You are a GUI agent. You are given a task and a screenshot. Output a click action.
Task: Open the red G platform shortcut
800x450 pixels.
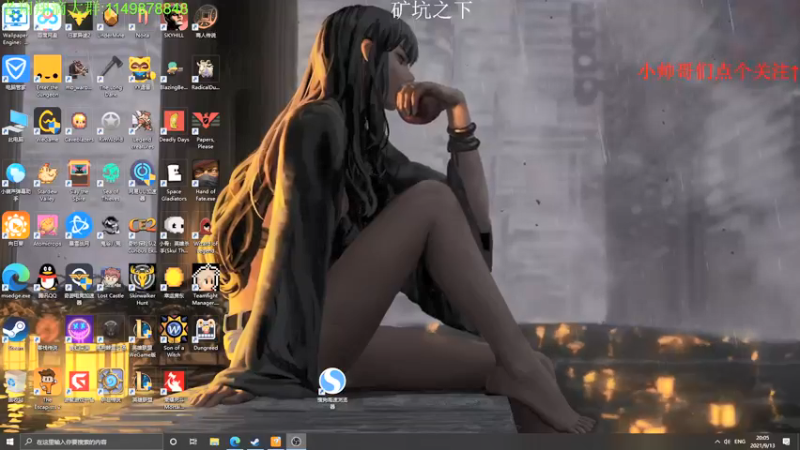79,385
